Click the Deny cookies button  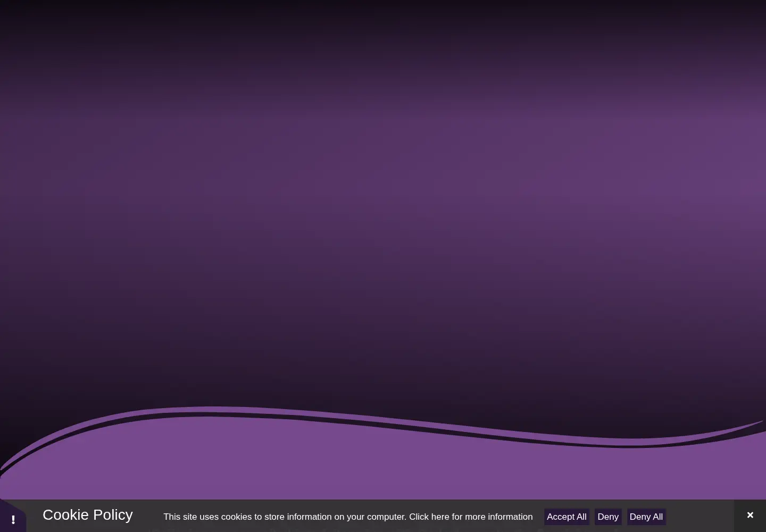pos(608,517)
